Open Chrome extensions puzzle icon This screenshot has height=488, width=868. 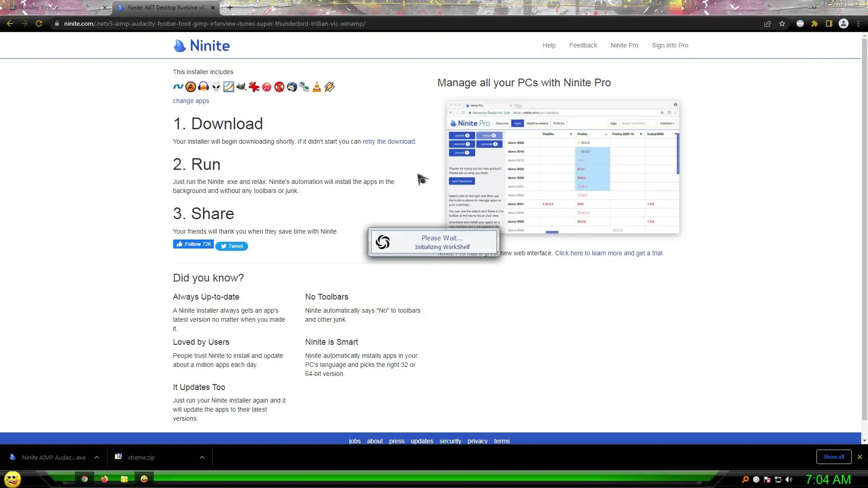815,23
